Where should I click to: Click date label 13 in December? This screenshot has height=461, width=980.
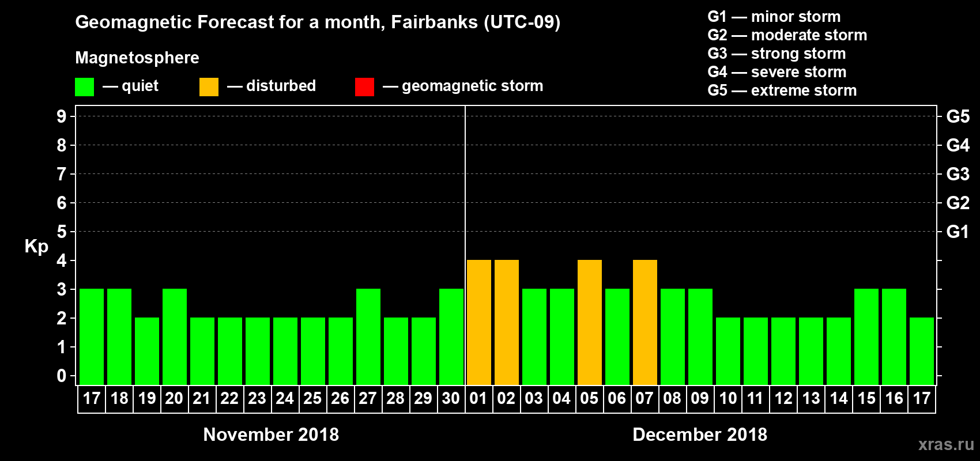tap(811, 398)
